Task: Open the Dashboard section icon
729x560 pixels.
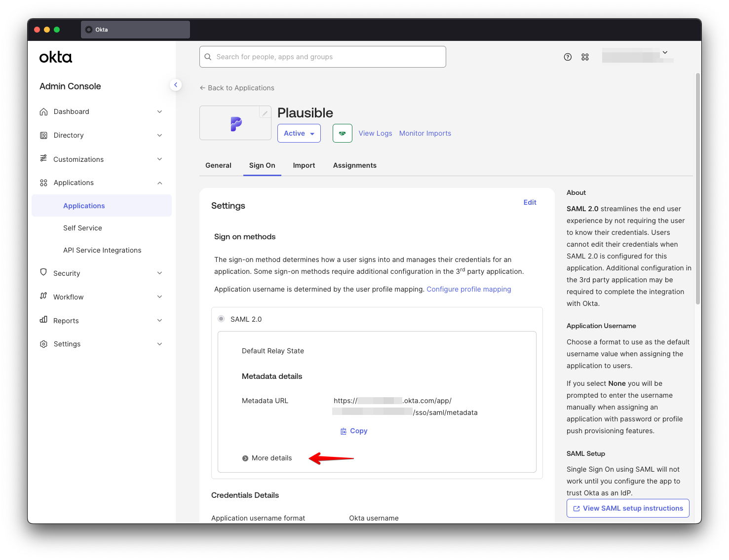Action: coord(43,112)
